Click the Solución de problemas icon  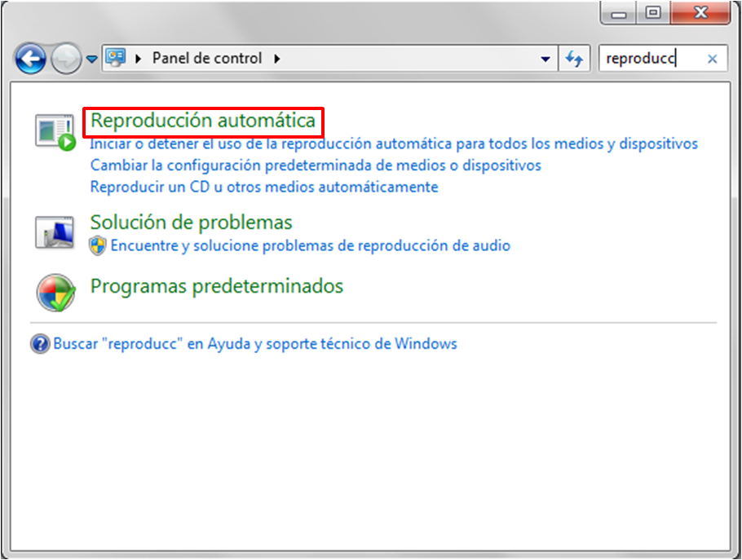click(x=55, y=232)
